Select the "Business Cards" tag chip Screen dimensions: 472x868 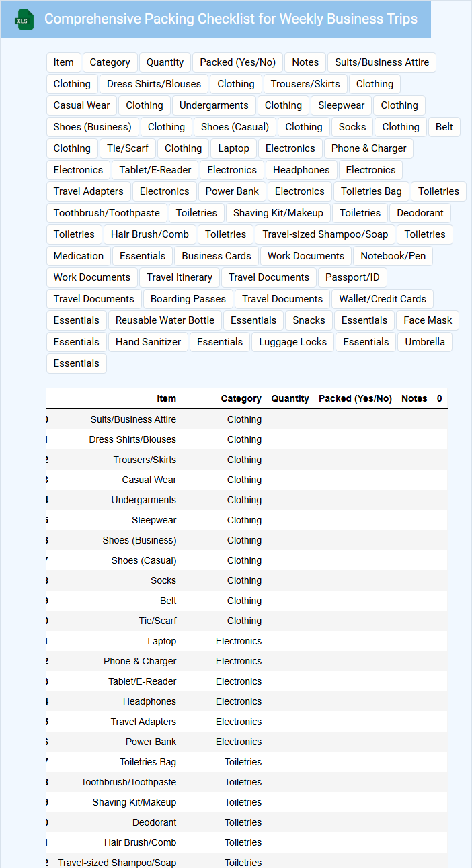[217, 256]
